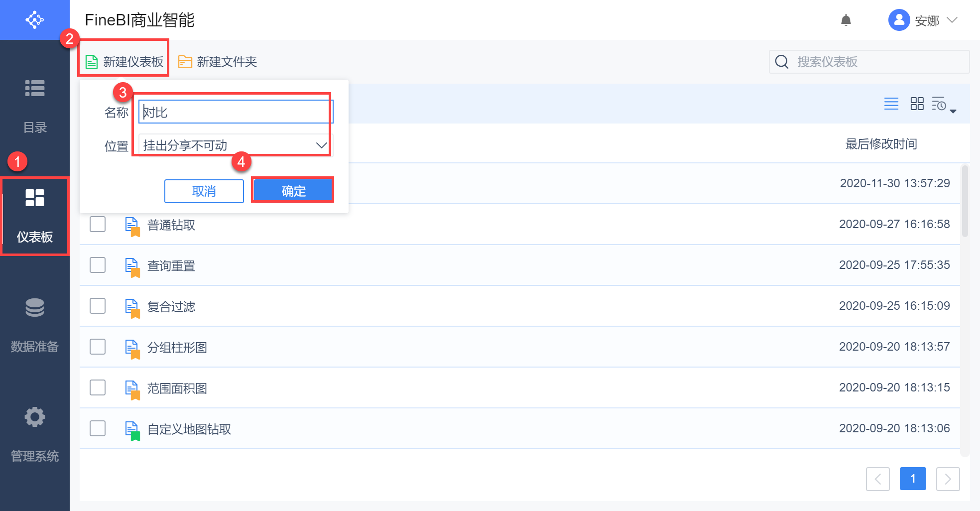Image resolution: width=980 pixels, height=511 pixels.
Task: Switch to card grid view icon
Action: (917, 104)
